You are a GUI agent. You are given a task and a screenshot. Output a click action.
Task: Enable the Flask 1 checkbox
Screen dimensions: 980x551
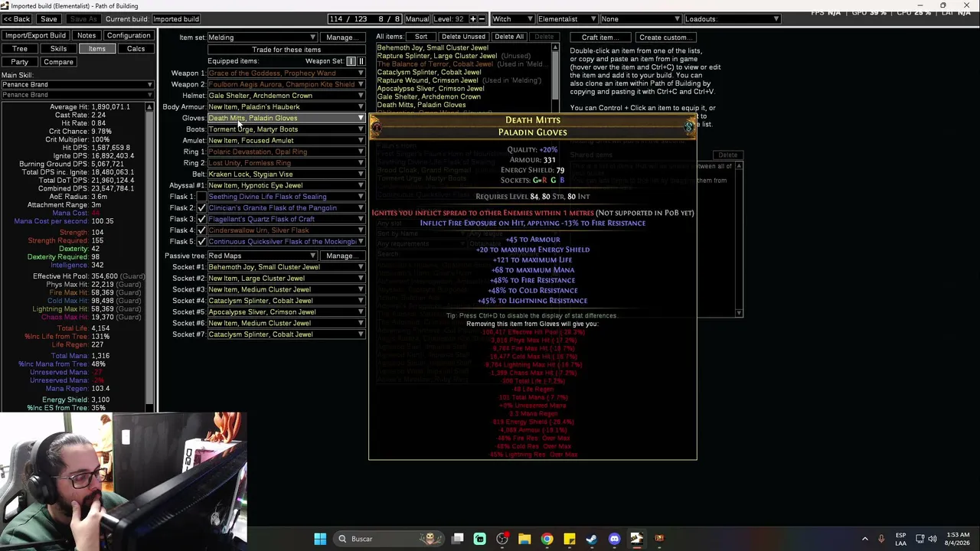[201, 197]
